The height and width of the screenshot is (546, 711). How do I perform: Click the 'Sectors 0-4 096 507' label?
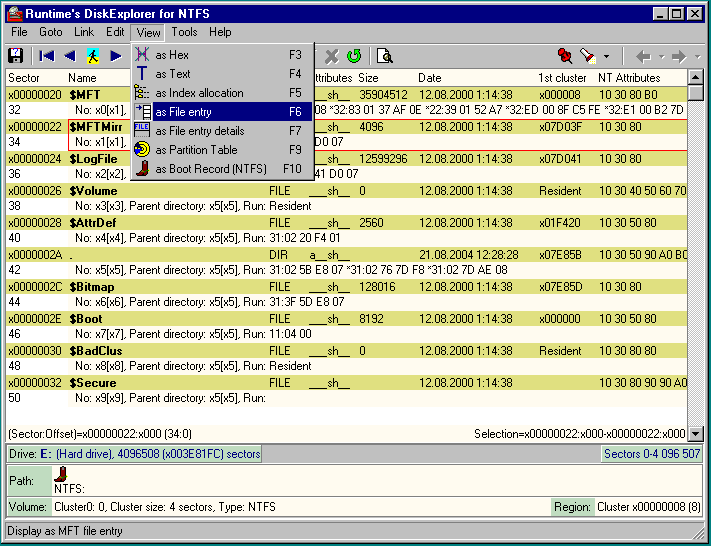pyautogui.click(x=652, y=454)
